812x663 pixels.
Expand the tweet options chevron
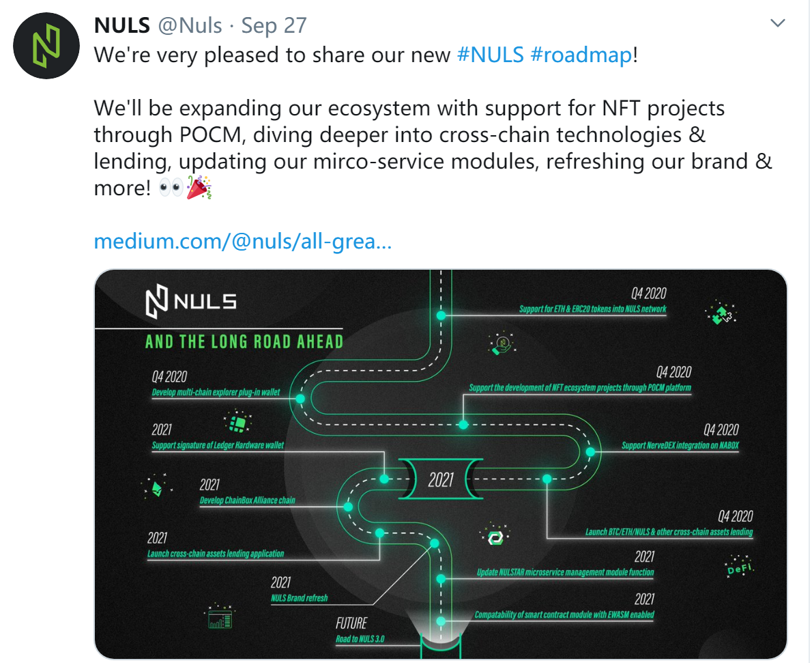[x=777, y=23]
